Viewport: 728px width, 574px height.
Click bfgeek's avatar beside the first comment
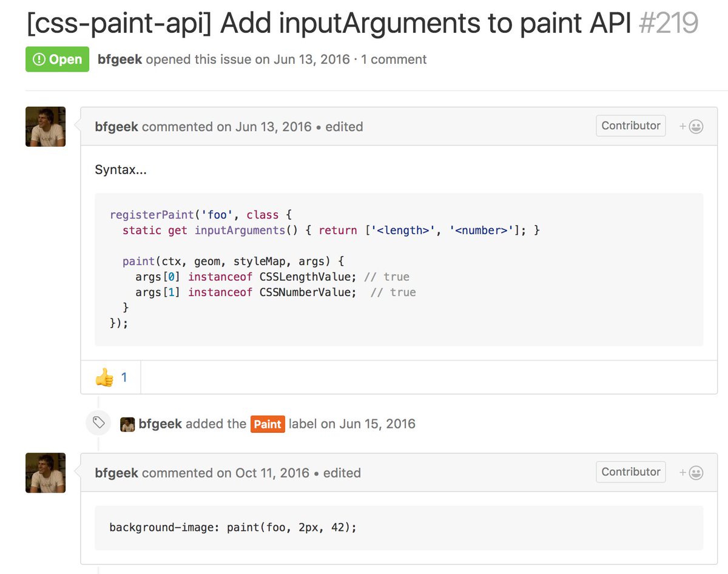(45, 126)
